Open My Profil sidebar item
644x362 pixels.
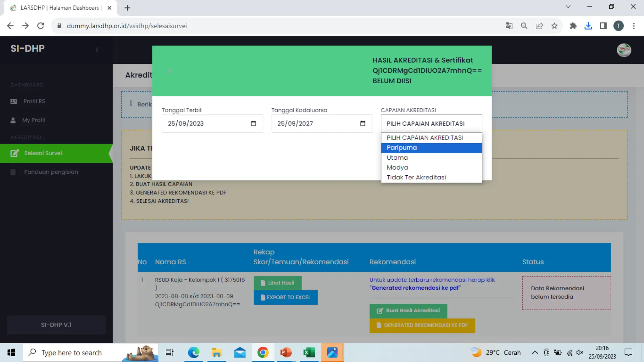[33, 120]
